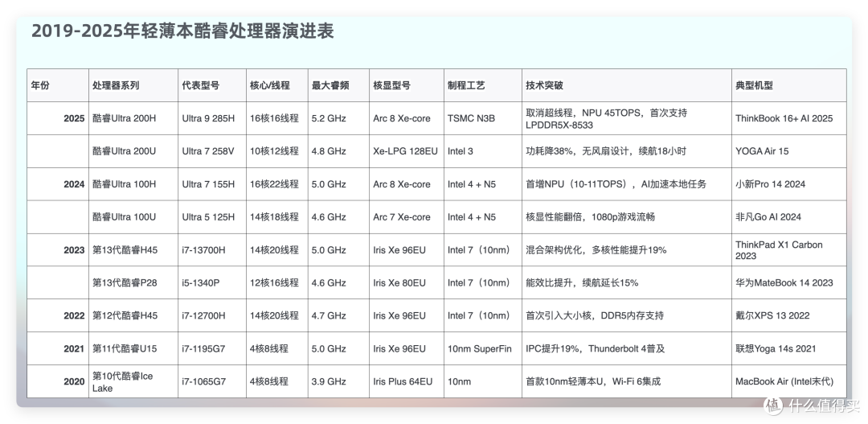
Task: Click the 年份 column header
Action: (58, 85)
